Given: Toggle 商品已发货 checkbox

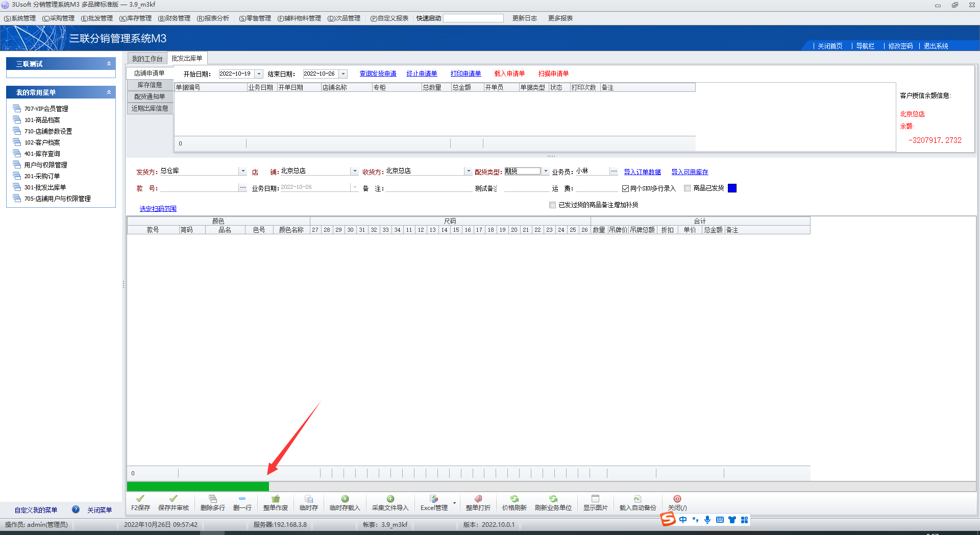Looking at the screenshot, I should click(688, 188).
